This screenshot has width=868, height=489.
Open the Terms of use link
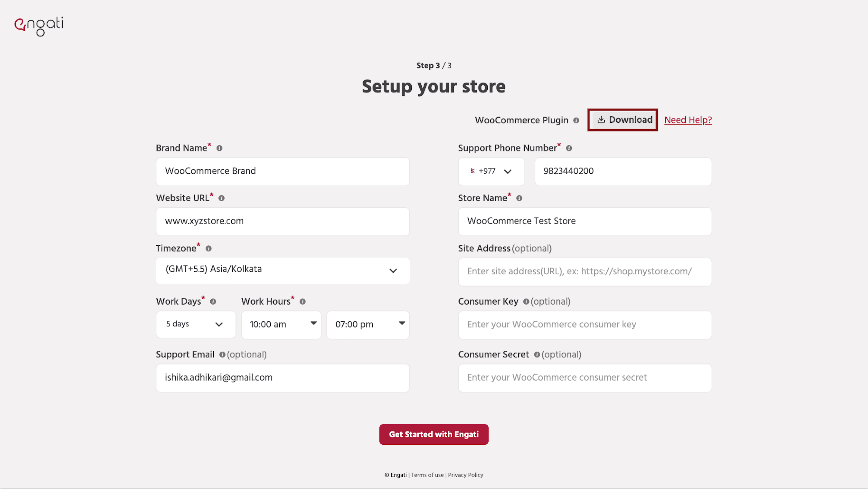pos(427,475)
